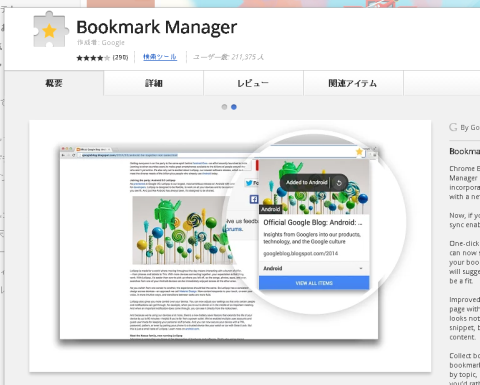Click the ユーザー数 211,375 人 text
480x385 pixels.
coord(229,57)
